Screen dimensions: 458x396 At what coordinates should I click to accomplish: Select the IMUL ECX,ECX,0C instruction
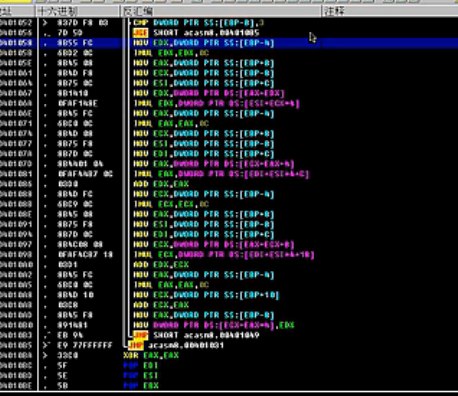(171, 204)
